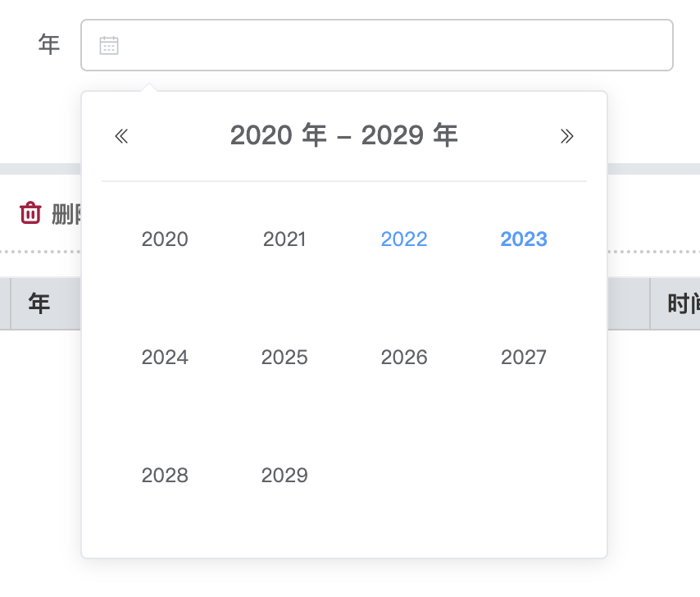The height and width of the screenshot is (597, 700).
Task: Go to previous decade with double-left arrow
Action: coord(121,136)
